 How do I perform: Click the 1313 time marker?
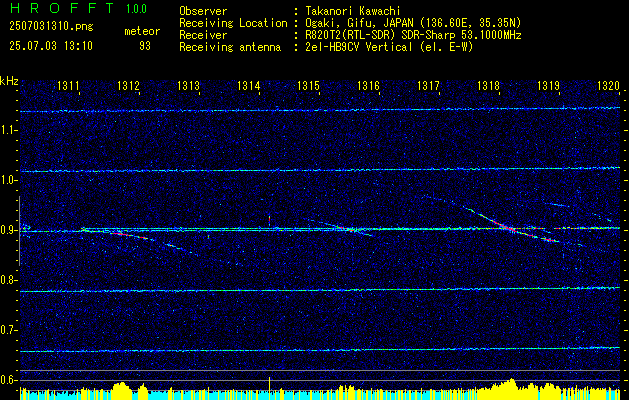coord(189,85)
